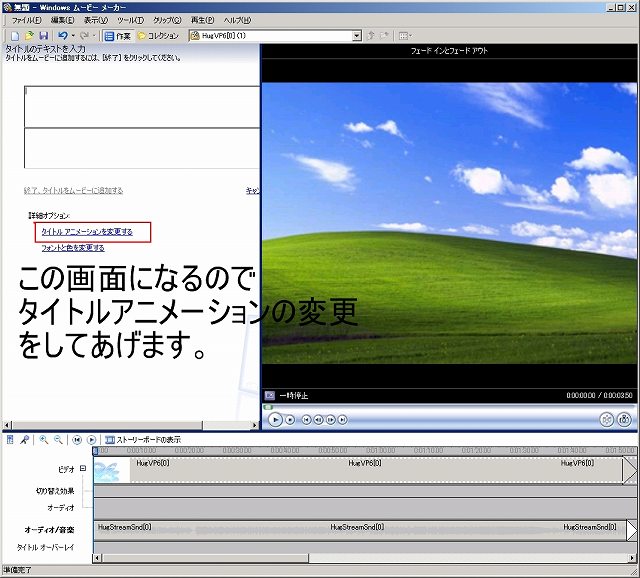Click the HugStreamSnd[0] audio clip in the timeline
640x578 pixels.
359,530
